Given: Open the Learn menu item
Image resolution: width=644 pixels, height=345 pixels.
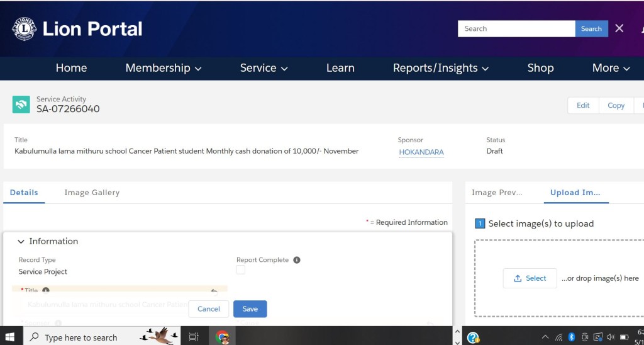Looking at the screenshot, I should click(x=340, y=68).
